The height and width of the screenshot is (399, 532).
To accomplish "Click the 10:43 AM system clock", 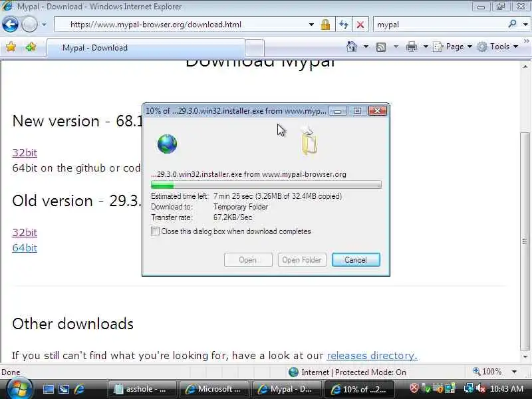I will click(x=507, y=389).
